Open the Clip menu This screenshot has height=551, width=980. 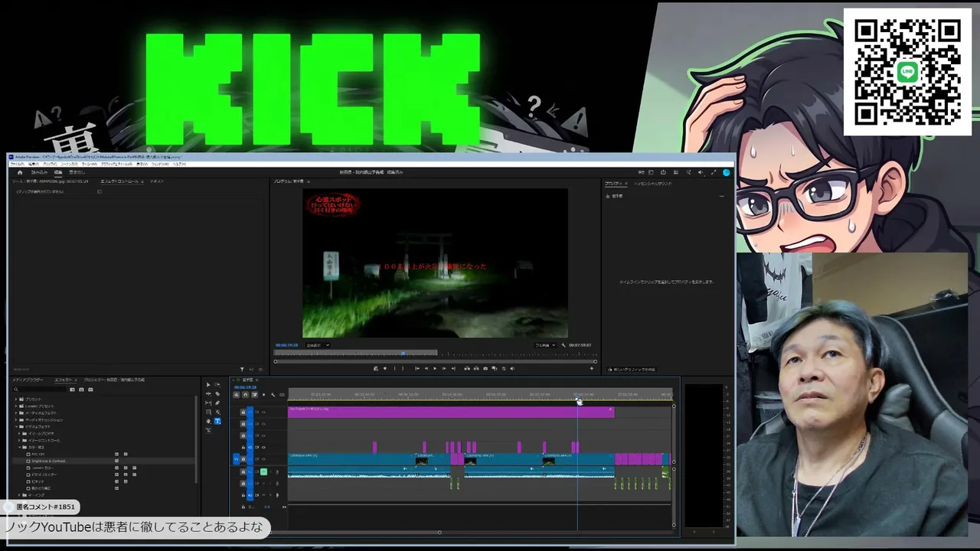pyautogui.click(x=50, y=164)
